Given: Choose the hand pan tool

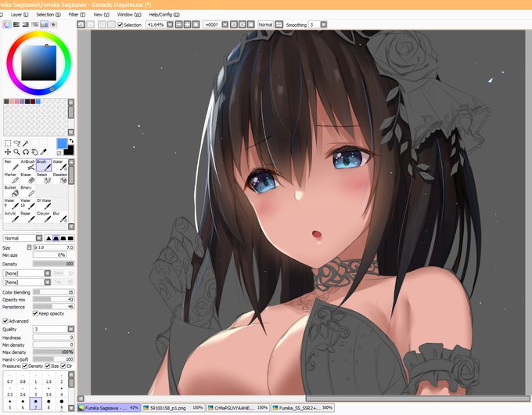Looking at the screenshot, I should 34,152.
